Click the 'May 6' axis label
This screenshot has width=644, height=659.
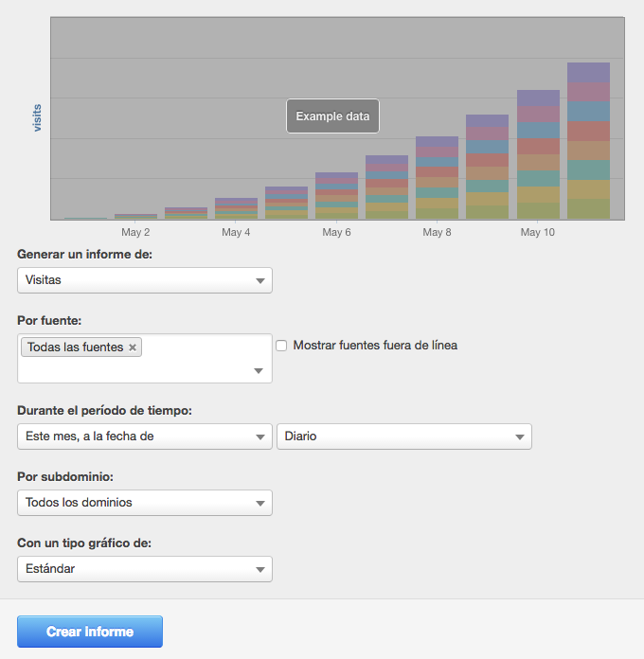336,233
